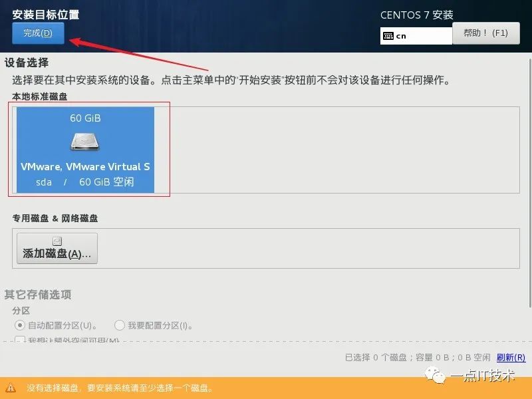Click the small disk icon above 添加磁盘
The width and height of the screenshot is (532, 399).
point(57,241)
